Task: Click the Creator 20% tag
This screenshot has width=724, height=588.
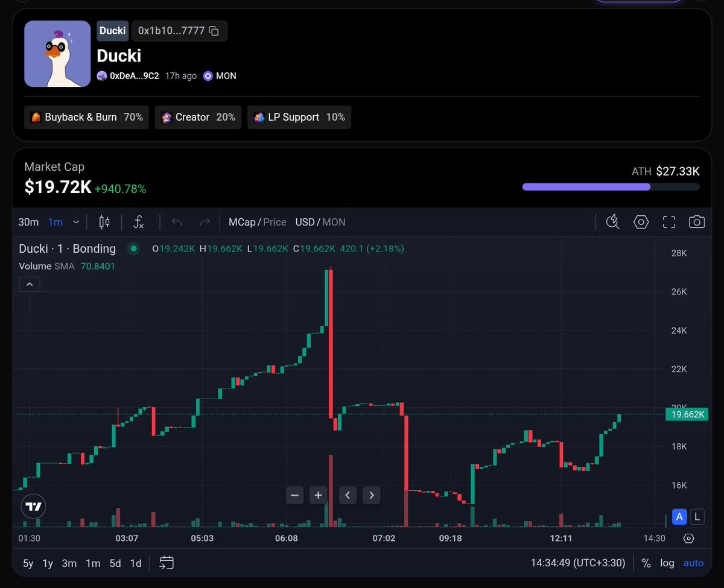Action: coord(198,117)
